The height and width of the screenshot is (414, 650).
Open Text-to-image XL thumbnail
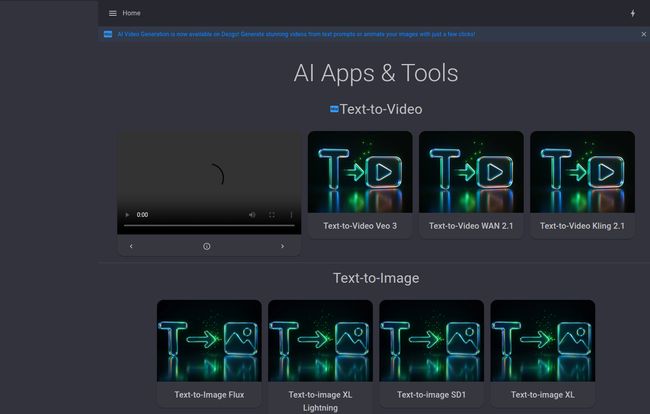[x=542, y=341]
